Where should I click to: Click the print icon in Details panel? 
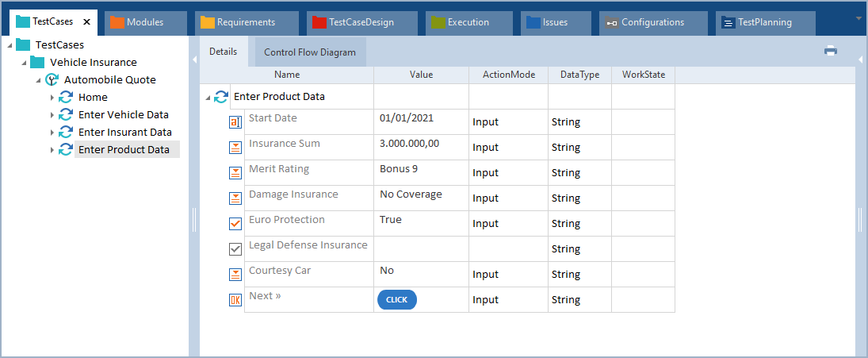click(830, 51)
